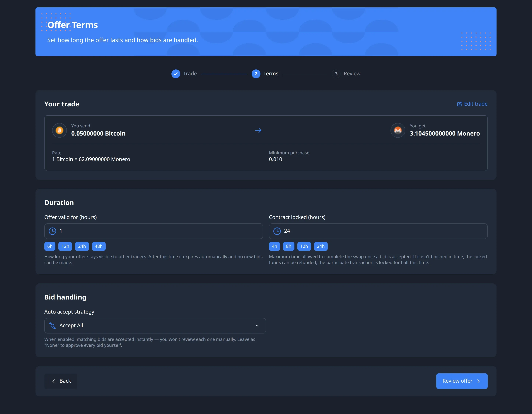This screenshot has height=414, width=532.
Task: Click the minimum purchase value 0.010
Action: coord(275,159)
